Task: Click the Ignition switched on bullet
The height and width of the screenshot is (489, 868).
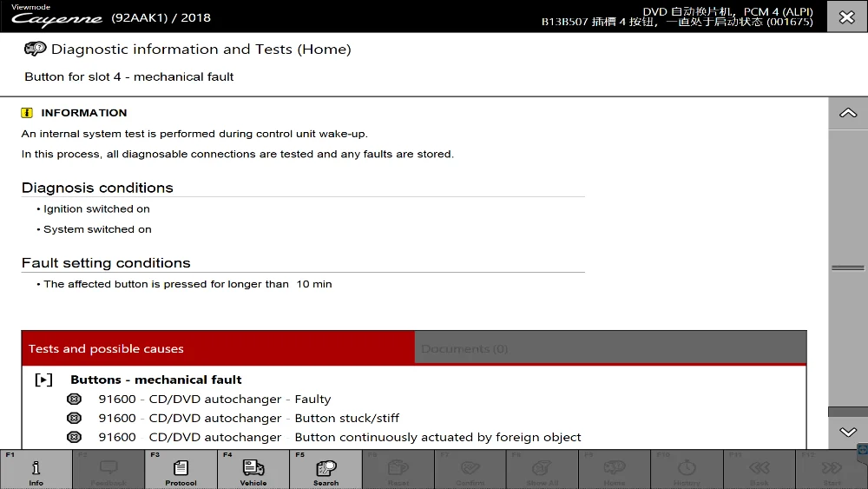Action: 96,208
